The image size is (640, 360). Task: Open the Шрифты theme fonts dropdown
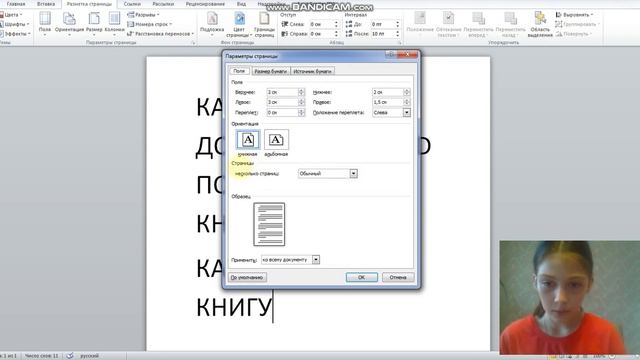click(x=14, y=24)
